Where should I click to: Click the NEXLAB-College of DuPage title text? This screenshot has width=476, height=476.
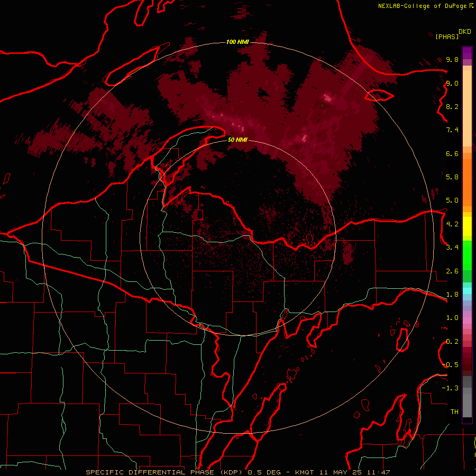pos(422,6)
